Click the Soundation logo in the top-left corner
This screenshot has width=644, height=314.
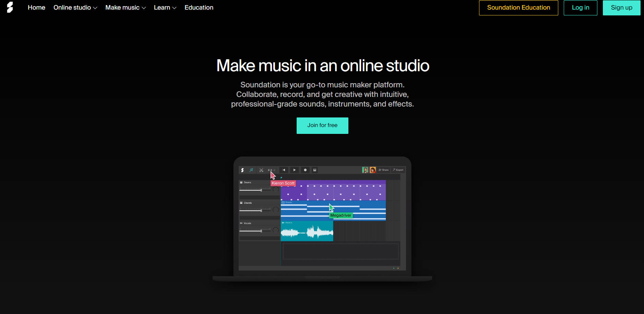[x=10, y=7]
